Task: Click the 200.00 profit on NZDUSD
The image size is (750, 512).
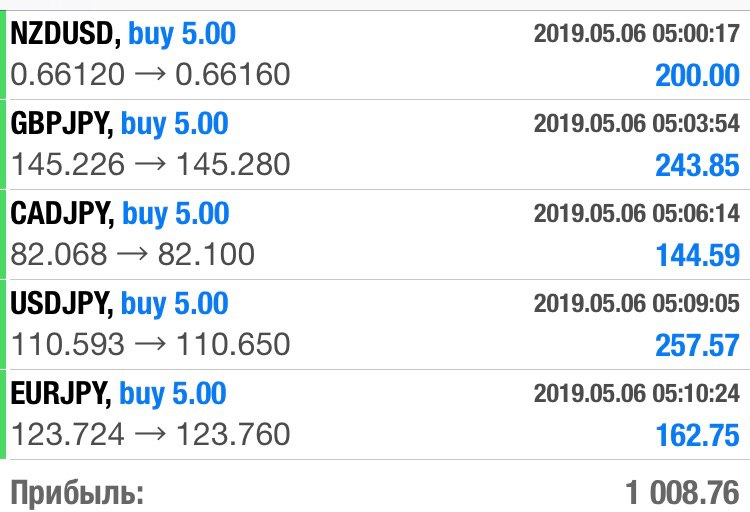Action: point(697,76)
